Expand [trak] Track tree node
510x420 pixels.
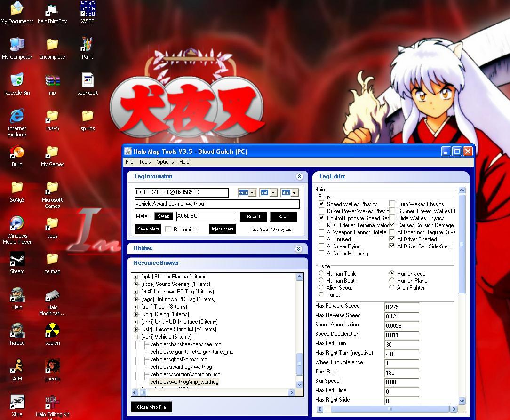pyautogui.click(x=135, y=307)
